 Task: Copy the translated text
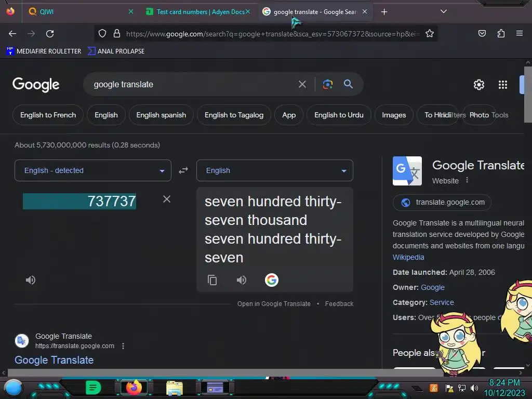pos(212,280)
